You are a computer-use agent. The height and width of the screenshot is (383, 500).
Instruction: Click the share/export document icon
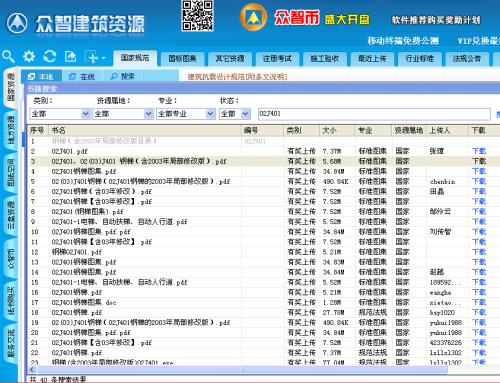click(70, 56)
